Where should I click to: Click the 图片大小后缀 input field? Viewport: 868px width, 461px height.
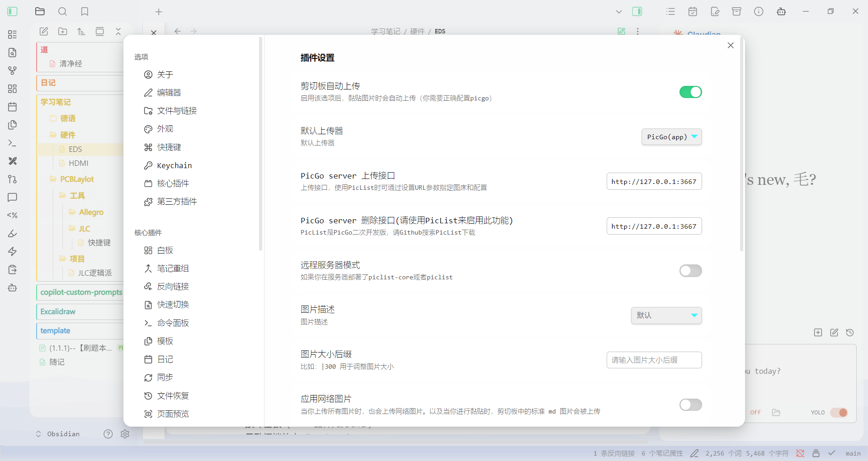[x=654, y=360]
